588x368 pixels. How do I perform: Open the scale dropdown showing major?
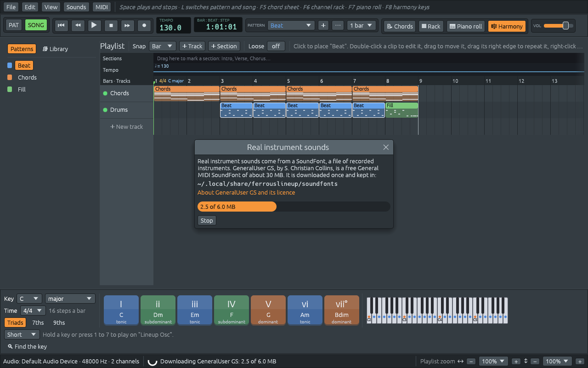[x=70, y=299]
